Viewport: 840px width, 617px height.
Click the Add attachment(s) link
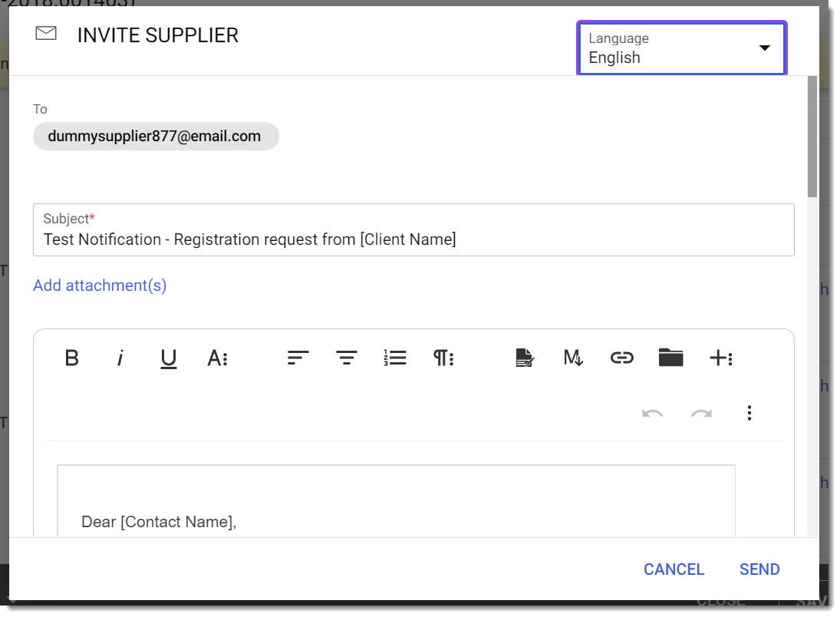100,285
